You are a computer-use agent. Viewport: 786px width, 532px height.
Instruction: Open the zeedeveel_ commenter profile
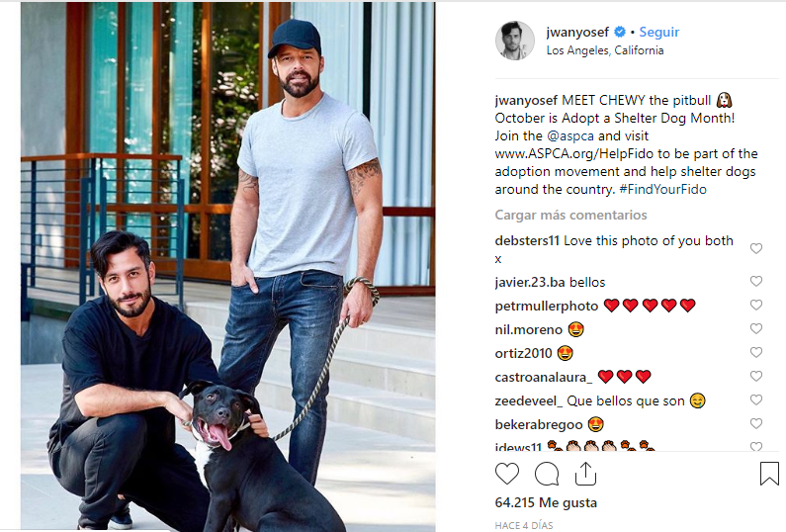[x=529, y=401]
